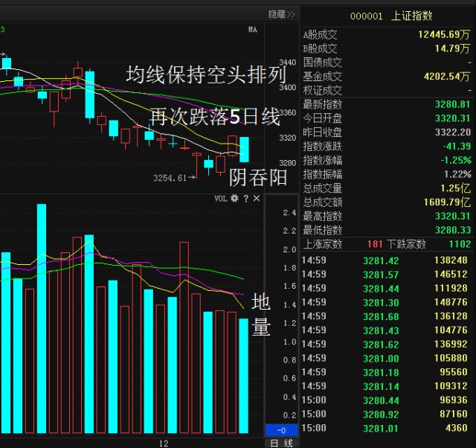Select the A股成交 row
This screenshot has height=448, width=476.
(387, 35)
